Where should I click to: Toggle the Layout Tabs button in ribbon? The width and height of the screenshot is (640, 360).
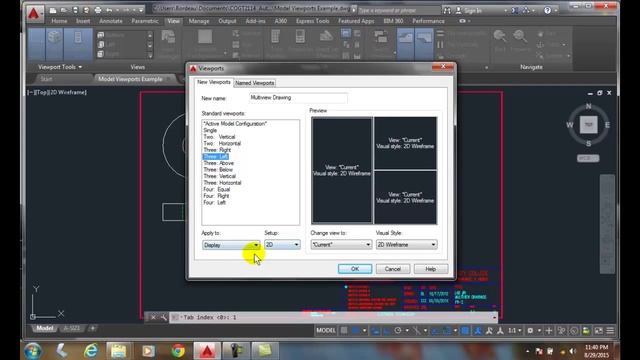coord(424,44)
